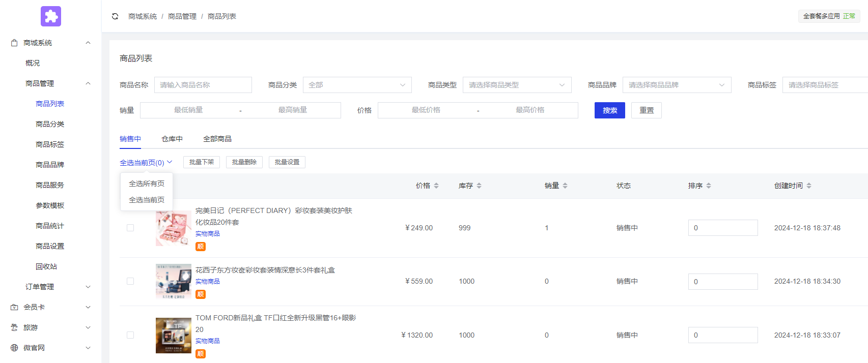Click the 旅游 beach umbrella icon
This screenshot has width=868, height=363.
click(x=14, y=327)
